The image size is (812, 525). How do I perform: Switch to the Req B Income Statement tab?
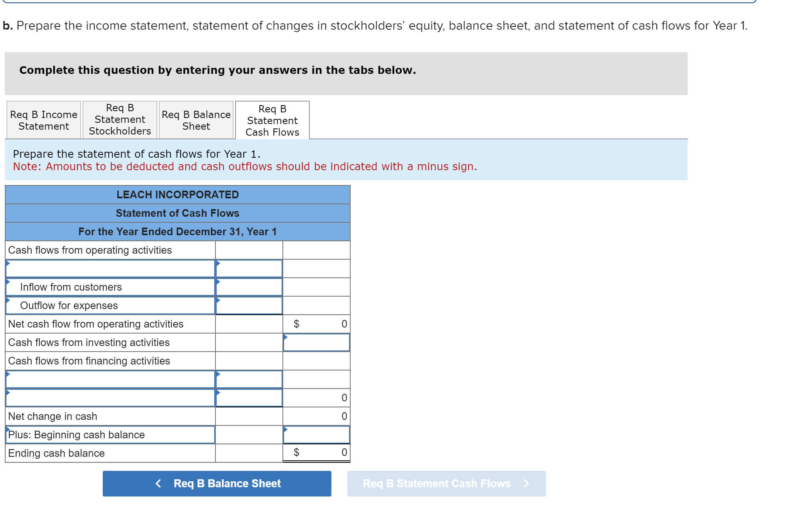[x=43, y=119]
